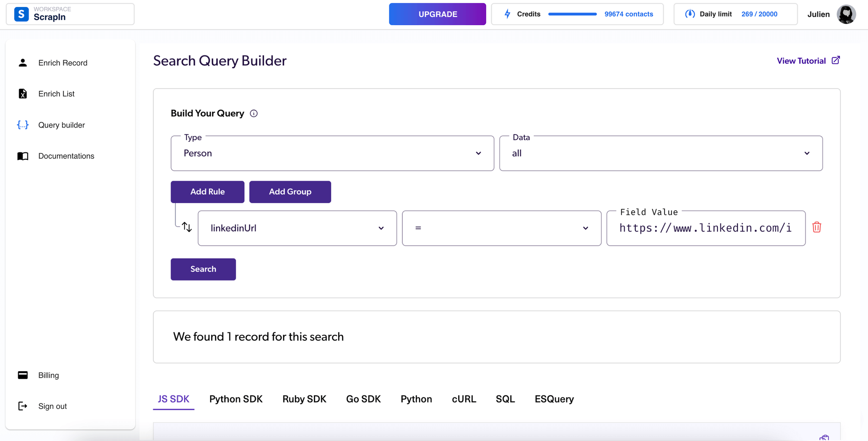
Task: Open the View Tutorial link
Action: (x=808, y=61)
